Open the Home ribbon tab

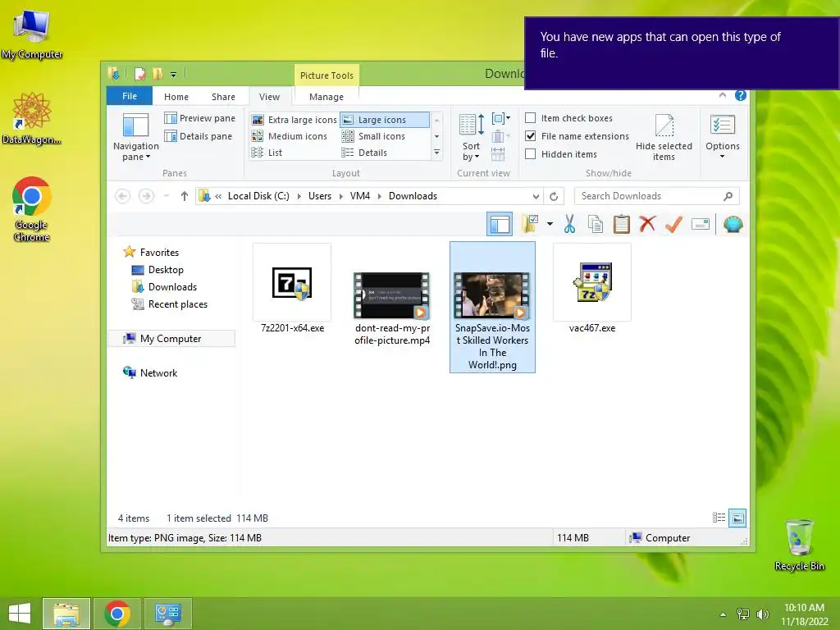point(176,97)
